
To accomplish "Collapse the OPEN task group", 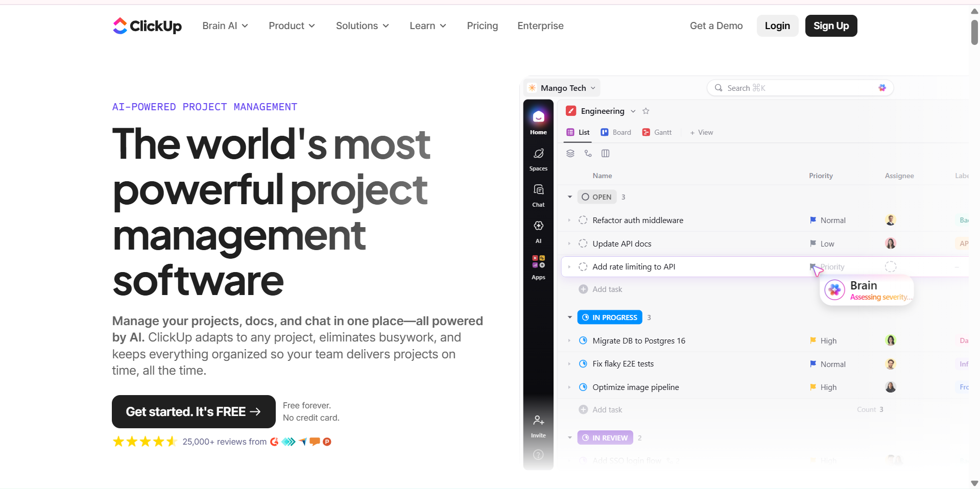I will (570, 197).
